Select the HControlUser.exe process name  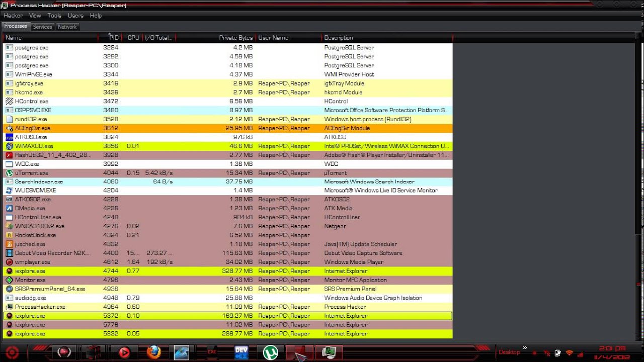pos(38,218)
